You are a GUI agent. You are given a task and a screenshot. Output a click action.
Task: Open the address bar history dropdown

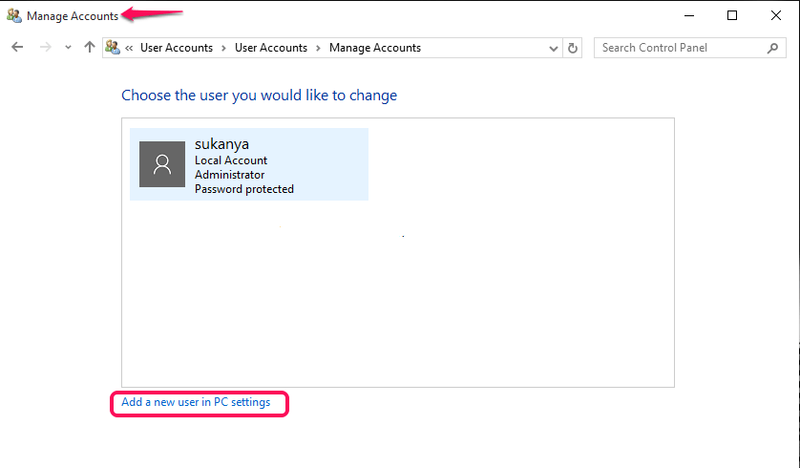click(553, 48)
